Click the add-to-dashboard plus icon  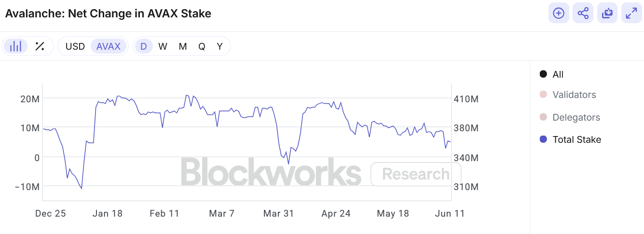(559, 13)
